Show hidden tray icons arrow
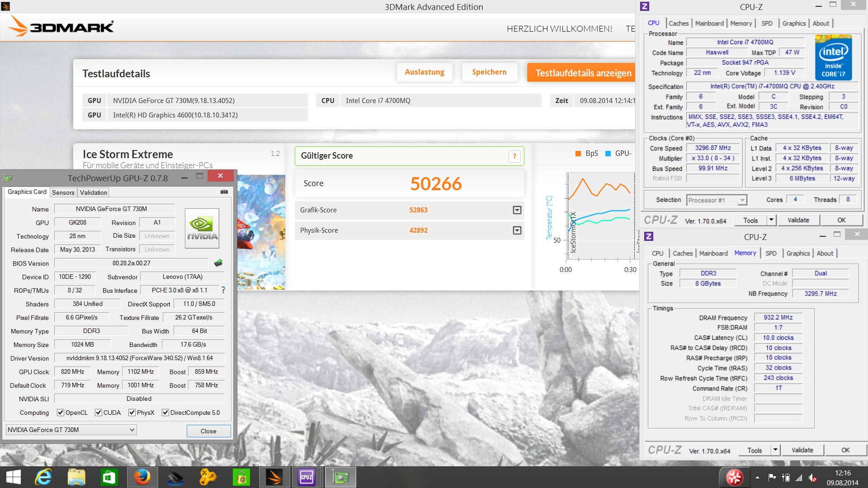 pyautogui.click(x=757, y=478)
